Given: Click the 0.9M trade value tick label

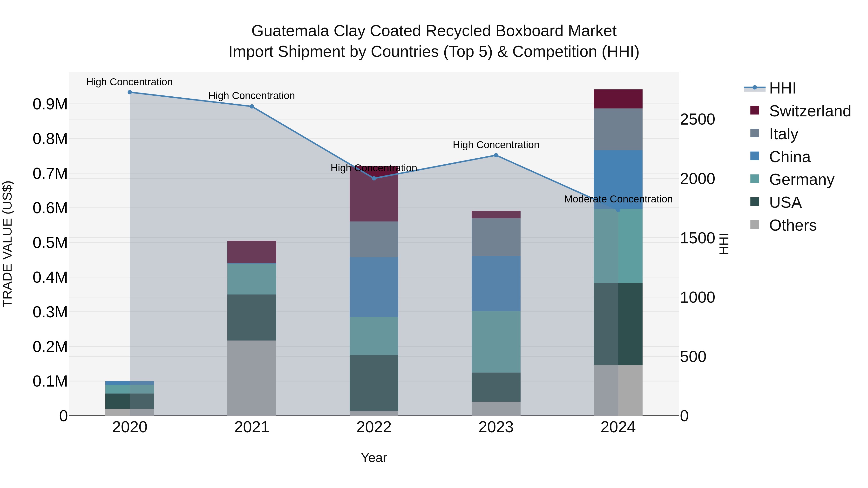Looking at the screenshot, I should click(50, 104).
